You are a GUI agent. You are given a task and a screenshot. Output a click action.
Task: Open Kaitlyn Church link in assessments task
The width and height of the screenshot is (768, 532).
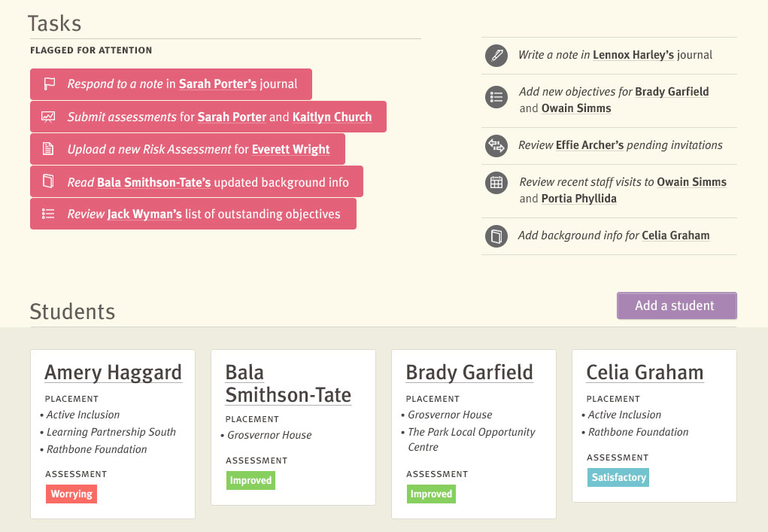[x=332, y=117]
